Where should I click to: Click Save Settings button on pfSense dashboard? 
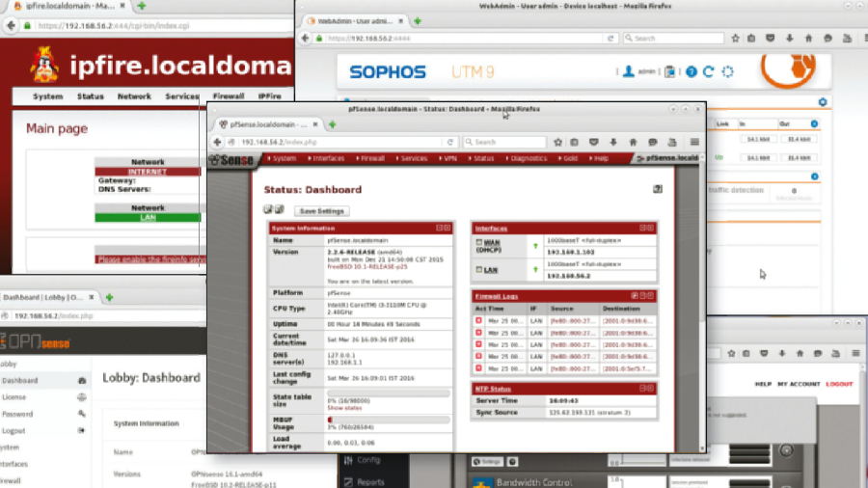point(321,211)
